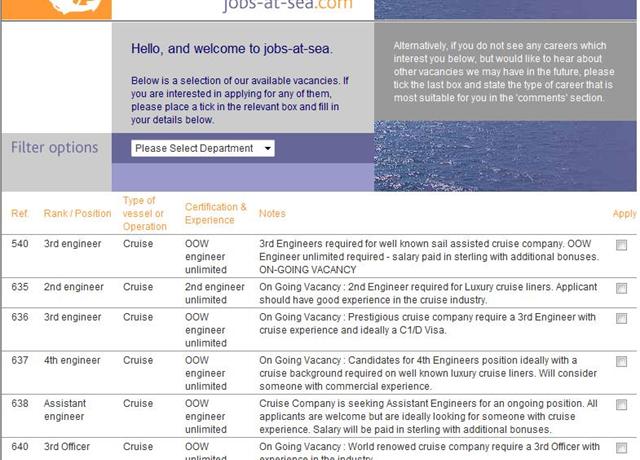Click the Filter options label
Screen dimensions: 640x460
click(55, 147)
